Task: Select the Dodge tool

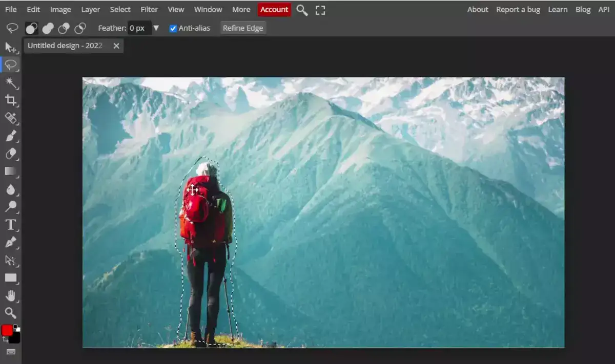Action: click(11, 207)
